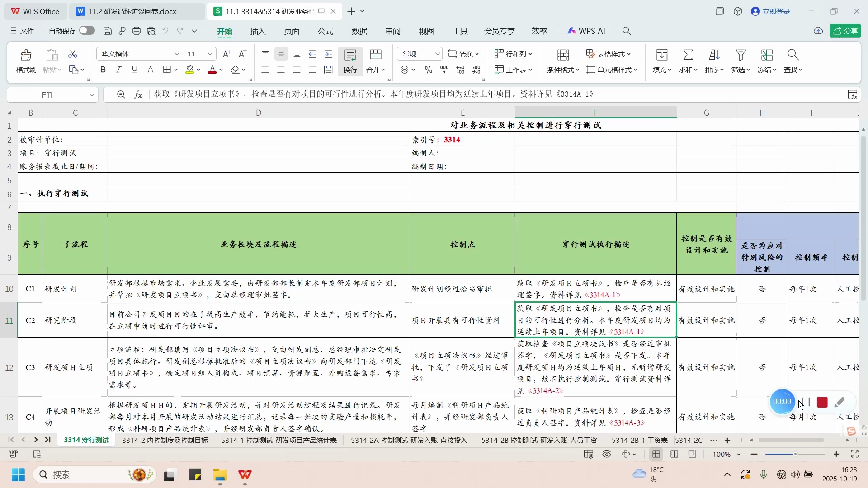Image resolution: width=868 pixels, height=488 pixels.
Task: Click the 分享 share button
Action: tap(845, 31)
